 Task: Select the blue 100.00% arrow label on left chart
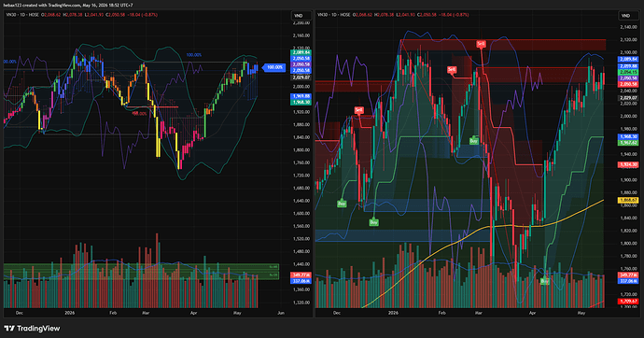274,67
